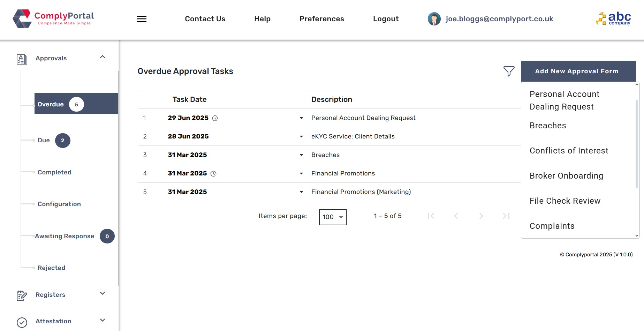Open the hamburger navigation menu

click(x=142, y=19)
